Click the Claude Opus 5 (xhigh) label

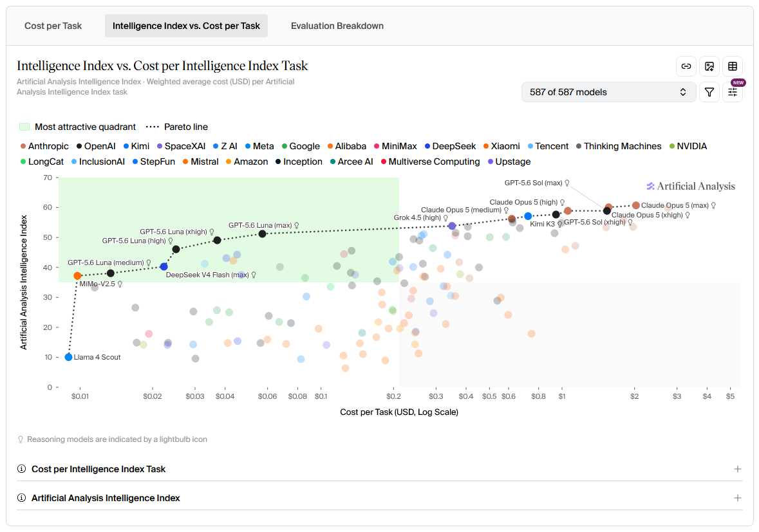coord(647,215)
